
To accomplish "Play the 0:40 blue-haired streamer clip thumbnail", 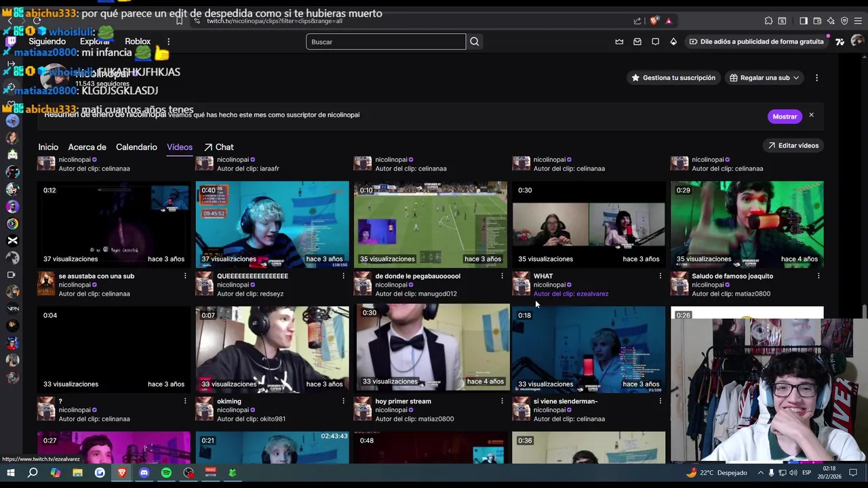I will [x=272, y=224].
